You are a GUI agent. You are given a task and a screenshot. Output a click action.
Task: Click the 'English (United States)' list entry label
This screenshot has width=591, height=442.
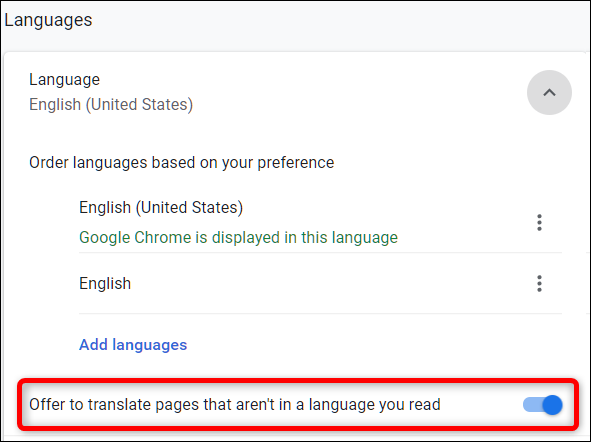click(161, 207)
